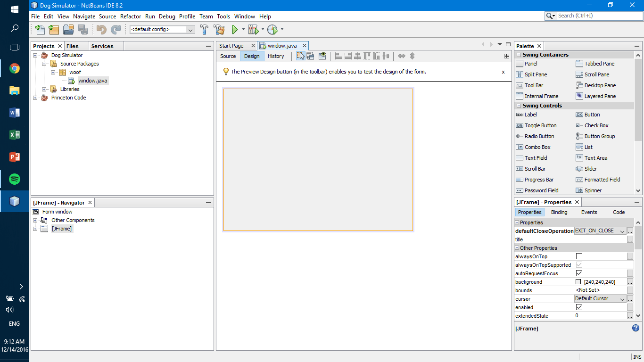The image size is (644, 362).
Task: Collapse the Other Properties section
Action: point(517,248)
